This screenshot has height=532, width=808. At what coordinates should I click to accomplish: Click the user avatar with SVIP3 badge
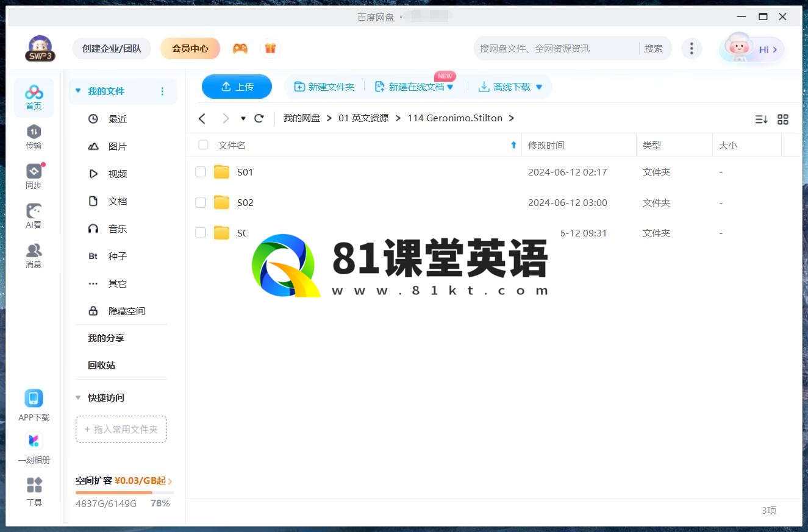point(40,48)
